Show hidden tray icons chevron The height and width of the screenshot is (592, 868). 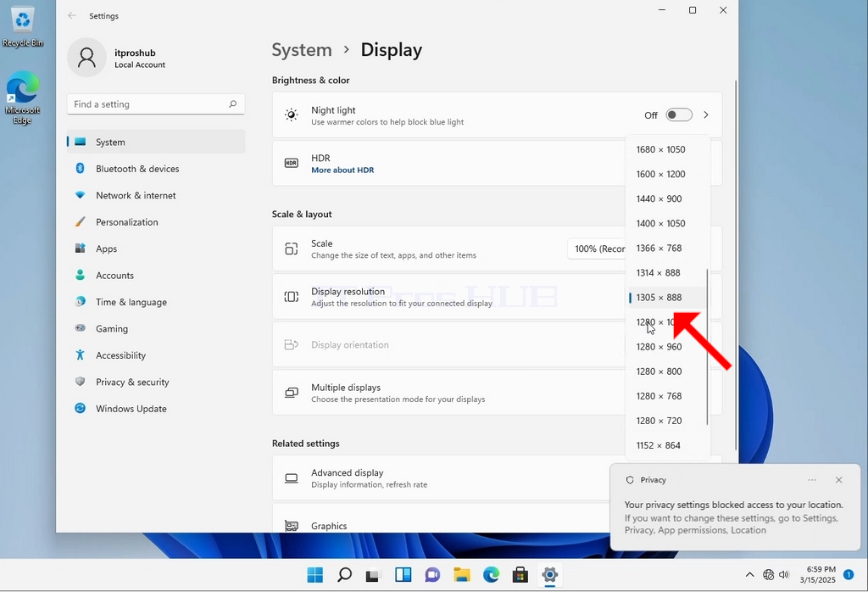click(x=749, y=575)
